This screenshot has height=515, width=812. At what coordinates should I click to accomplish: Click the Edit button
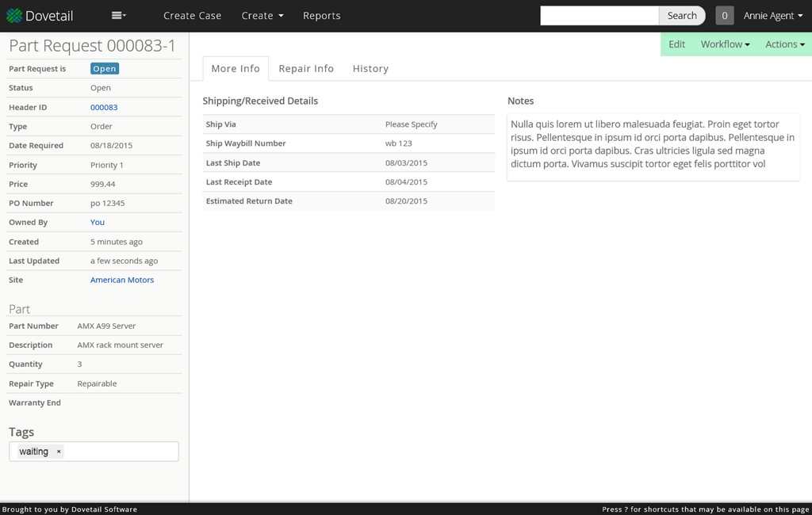pos(676,44)
